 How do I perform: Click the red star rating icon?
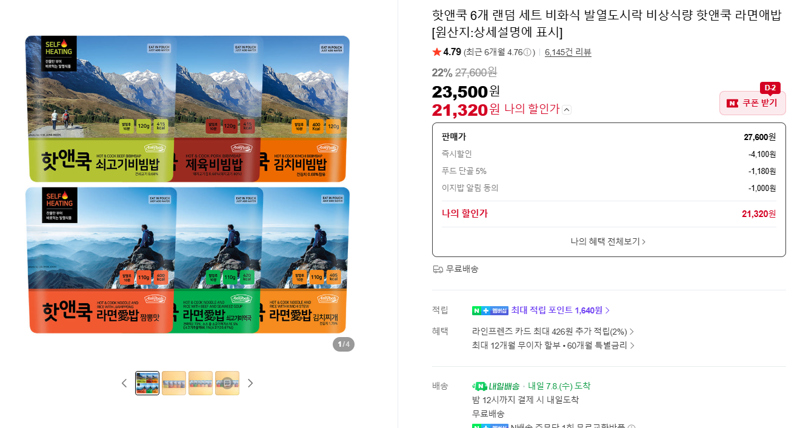coord(436,52)
